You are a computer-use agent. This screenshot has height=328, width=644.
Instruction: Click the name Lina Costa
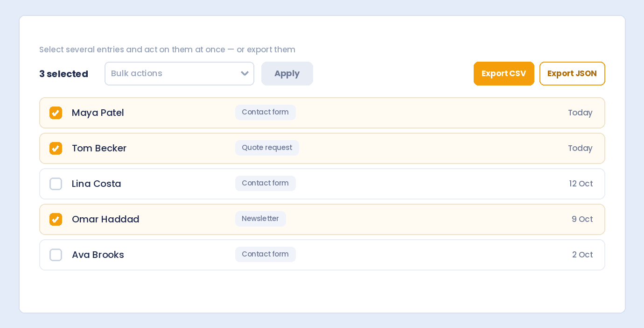tap(96, 184)
